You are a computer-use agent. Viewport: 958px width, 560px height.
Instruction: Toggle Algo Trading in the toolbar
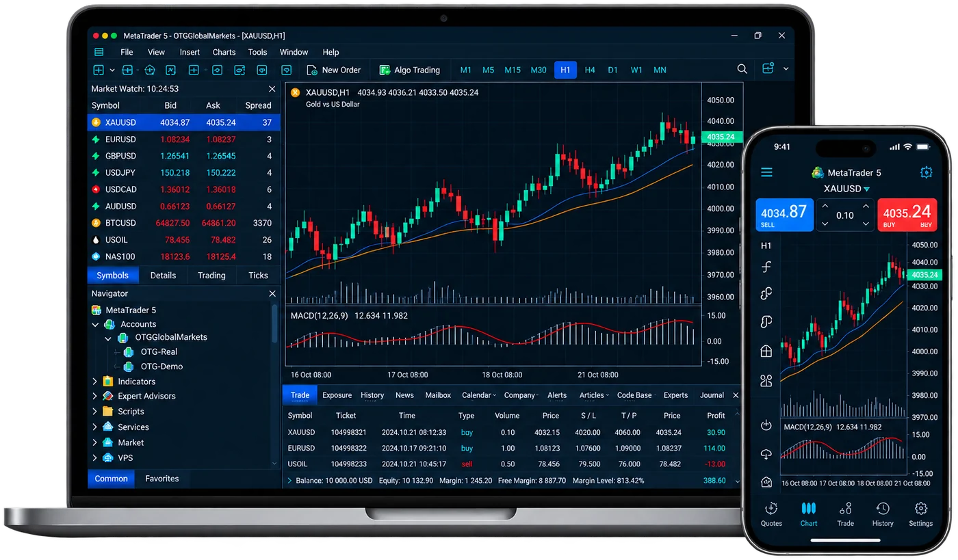point(409,70)
